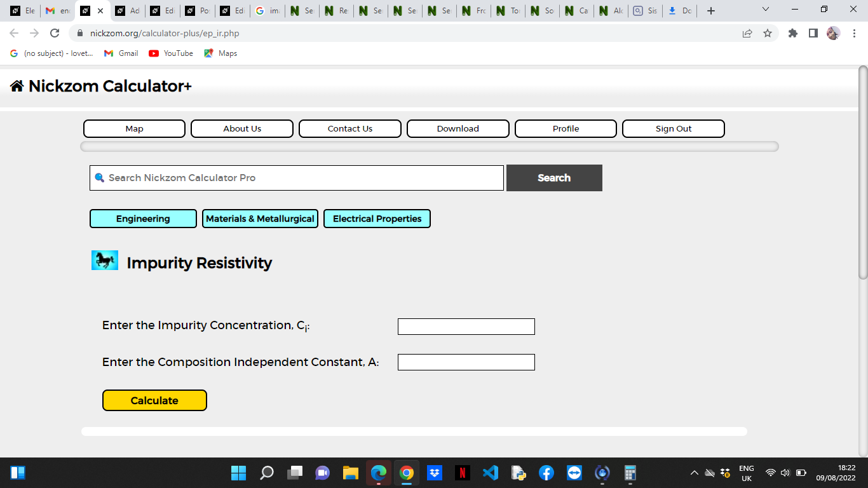
Task: Click the magnifier icon in the search box
Action: [99, 178]
